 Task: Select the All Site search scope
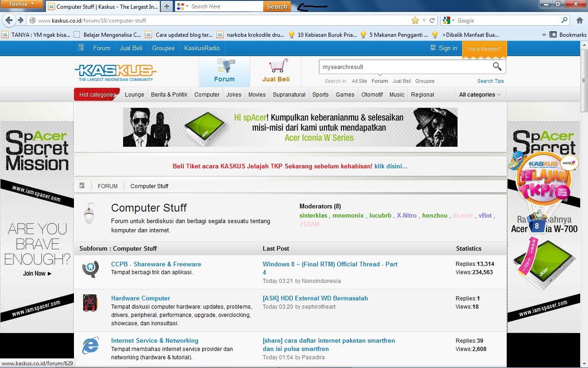[359, 81]
